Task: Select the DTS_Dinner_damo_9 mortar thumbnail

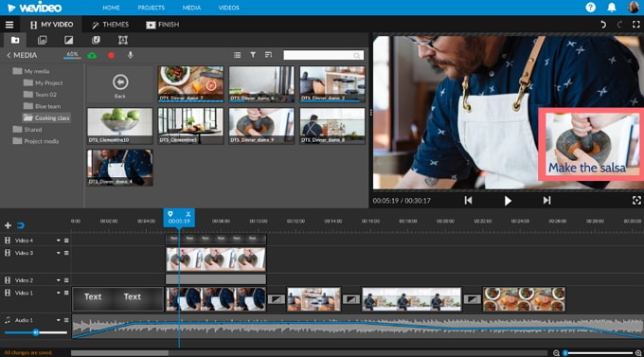Action: click(261, 126)
